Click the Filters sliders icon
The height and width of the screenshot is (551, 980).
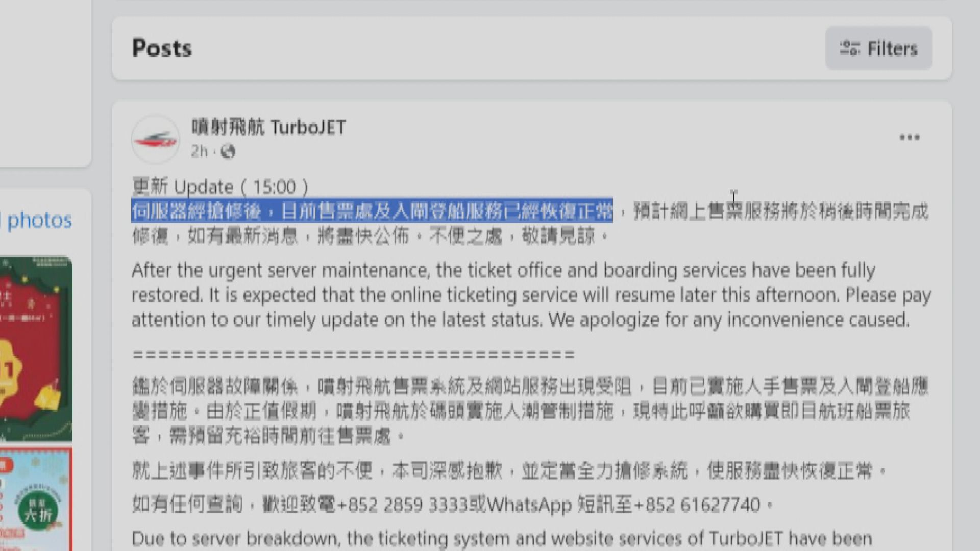pos(850,48)
